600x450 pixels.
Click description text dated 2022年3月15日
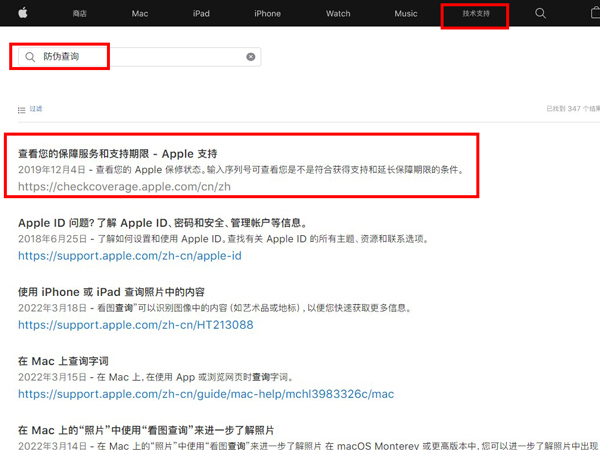click(156, 377)
